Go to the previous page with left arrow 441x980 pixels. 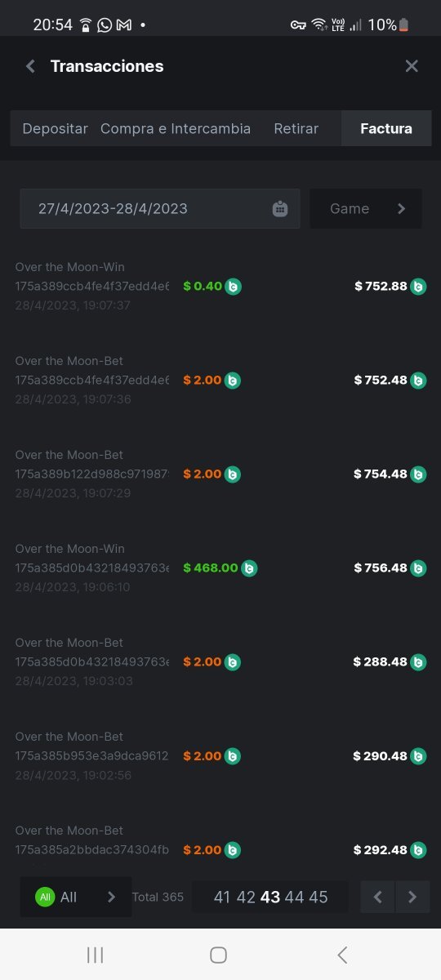point(377,897)
